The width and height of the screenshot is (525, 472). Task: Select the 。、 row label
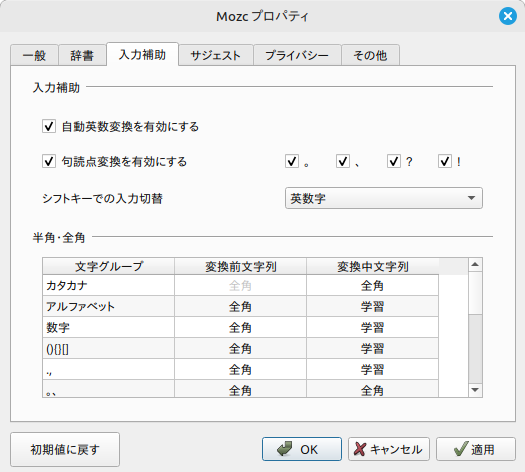point(108,389)
